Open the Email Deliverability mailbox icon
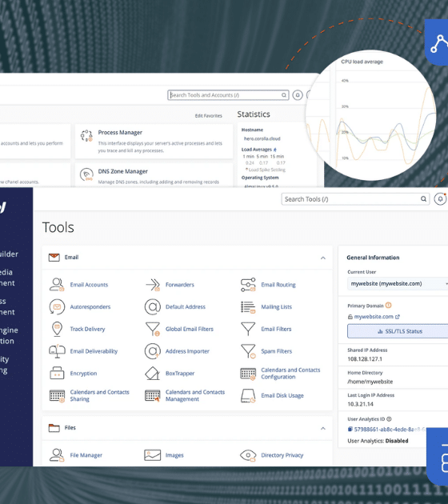The height and width of the screenshot is (504, 448). point(57,351)
